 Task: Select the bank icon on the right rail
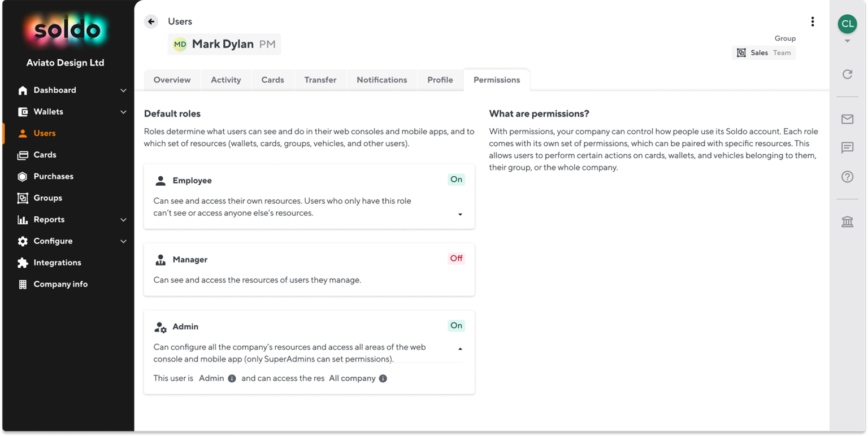pos(847,221)
